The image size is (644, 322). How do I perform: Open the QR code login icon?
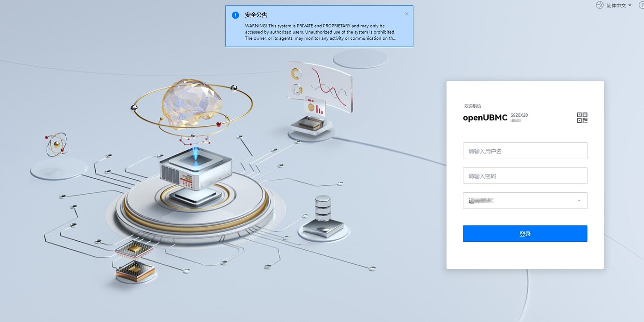point(582,118)
